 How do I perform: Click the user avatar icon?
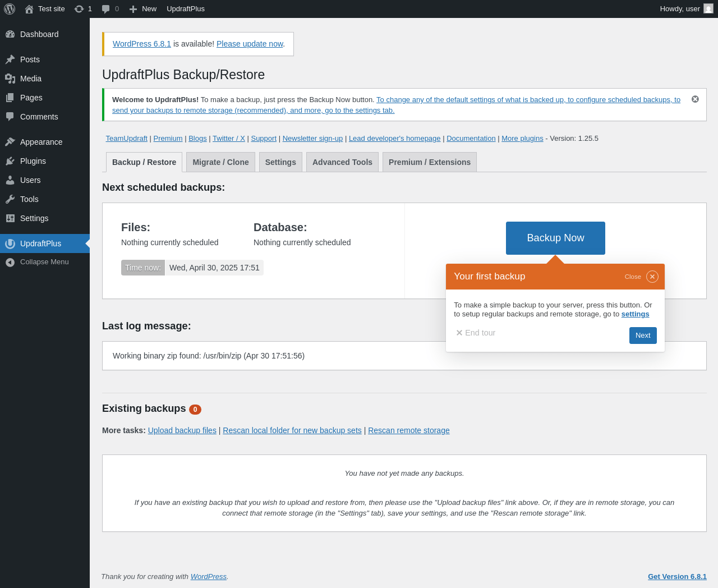click(x=708, y=9)
